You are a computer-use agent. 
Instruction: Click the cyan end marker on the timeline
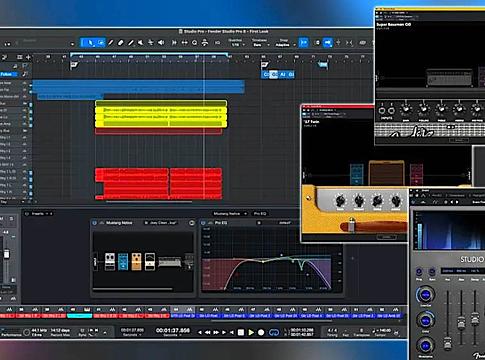(x=323, y=65)
